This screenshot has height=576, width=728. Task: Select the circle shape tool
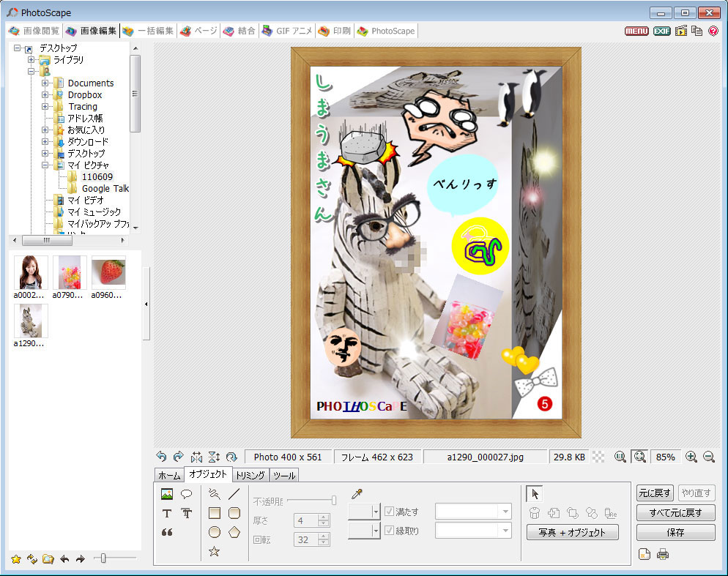point(214,532)
